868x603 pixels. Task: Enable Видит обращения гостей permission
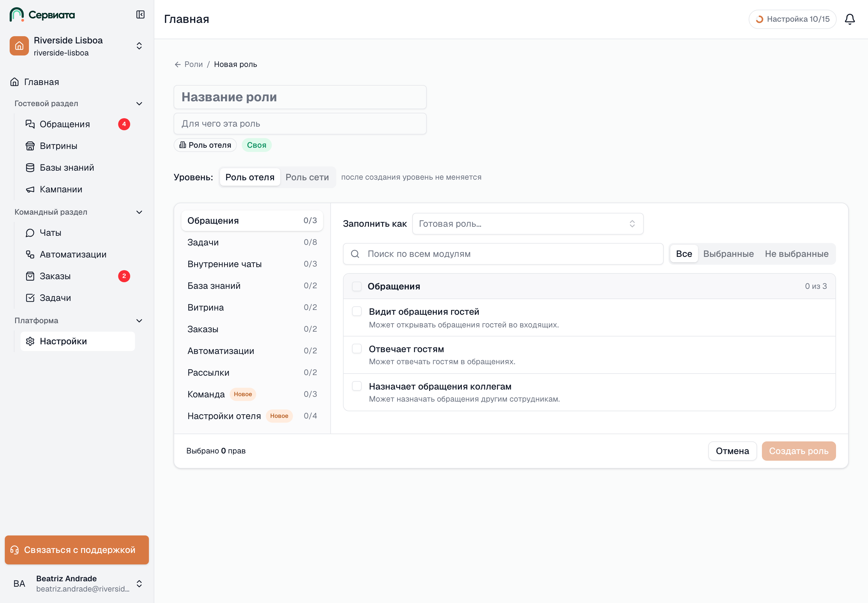coord(357,311)
